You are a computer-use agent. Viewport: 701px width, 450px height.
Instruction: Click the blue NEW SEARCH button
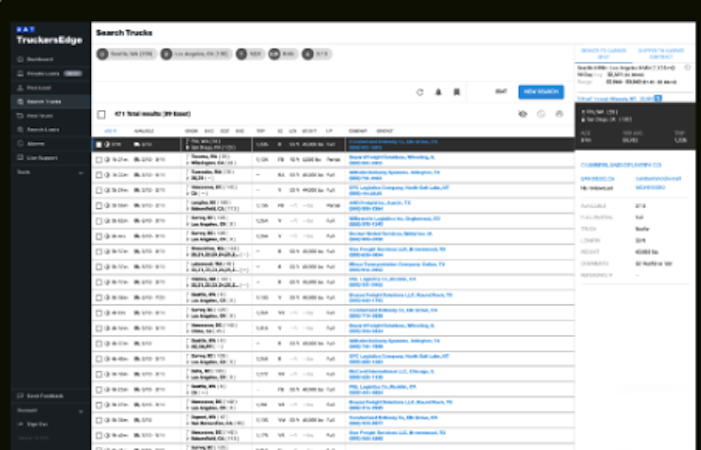[x=541, y=92]
